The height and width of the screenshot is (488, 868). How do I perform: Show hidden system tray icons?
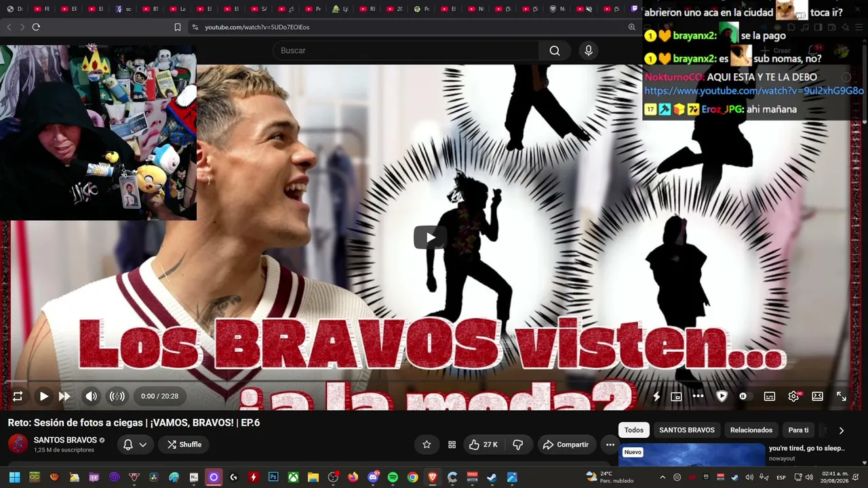tap(663, 477)
